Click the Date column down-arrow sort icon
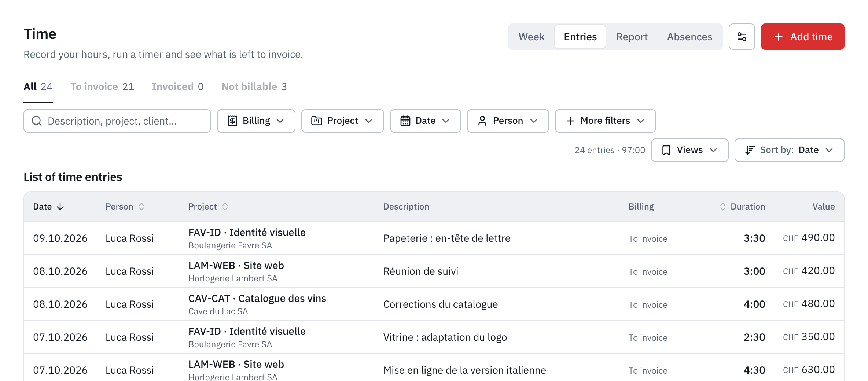Screen dimensions: 868x381 coord(60,207)
